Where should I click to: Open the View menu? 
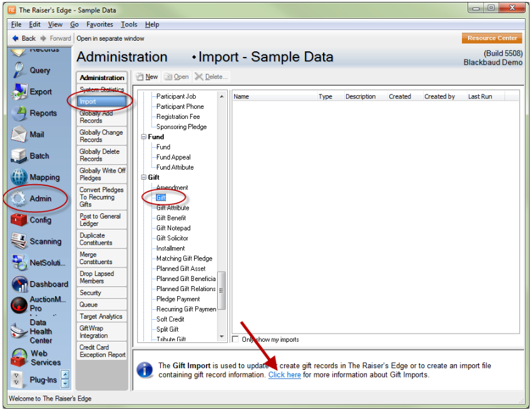[55, 24]
